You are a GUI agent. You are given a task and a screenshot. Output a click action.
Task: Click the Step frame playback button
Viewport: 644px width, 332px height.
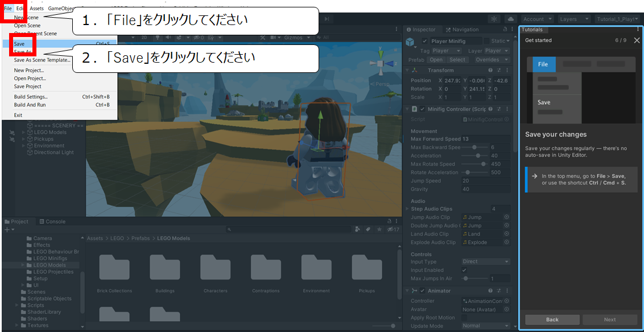click(x=327, y=19)
